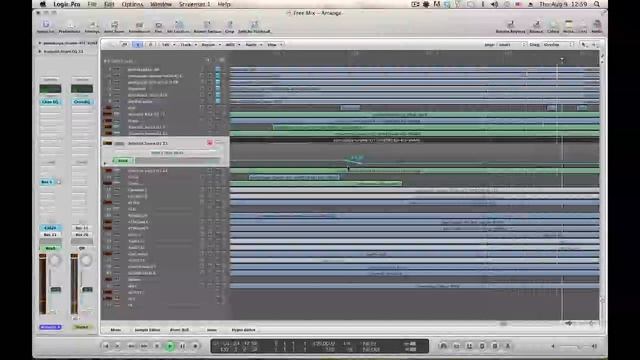Open the Track local menu in Arrange
The width and height of the screenshot is (640, 360).
pyautogui.click(x=187, y=44)
